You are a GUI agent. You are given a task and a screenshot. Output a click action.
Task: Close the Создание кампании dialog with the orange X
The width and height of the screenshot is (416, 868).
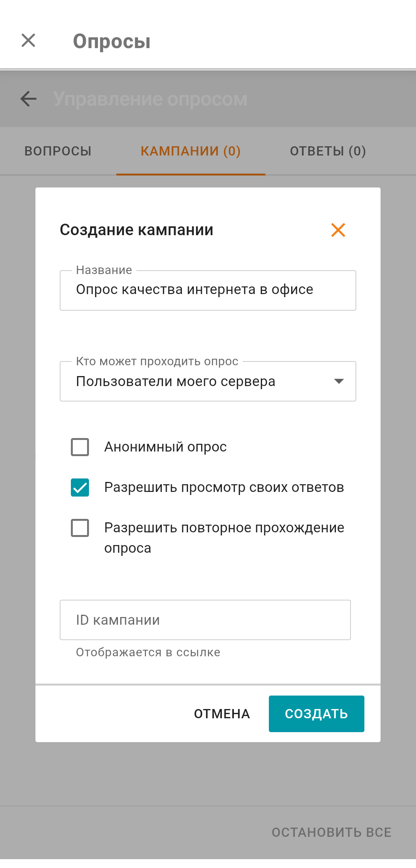338,230
